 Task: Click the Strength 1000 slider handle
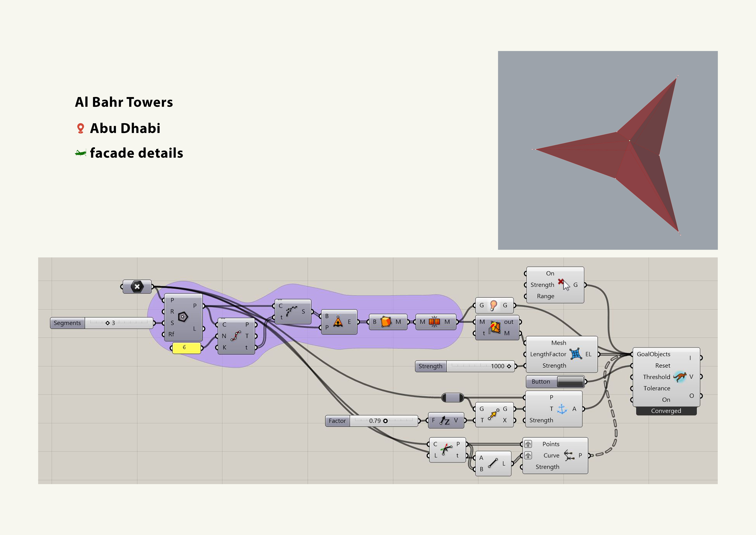tap(509, 366)
